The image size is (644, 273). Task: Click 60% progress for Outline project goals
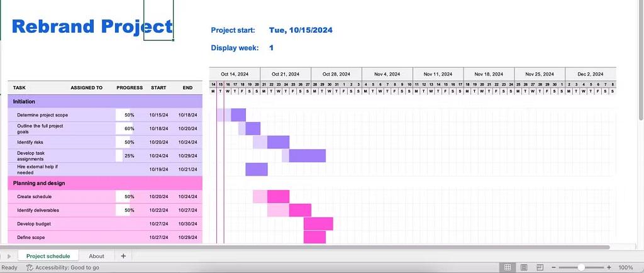(130, 128)
